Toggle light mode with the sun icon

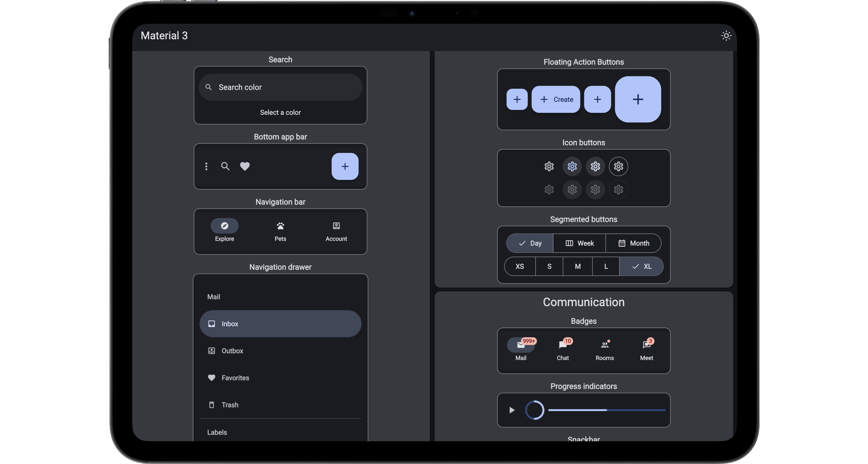[x=727, y=36]
